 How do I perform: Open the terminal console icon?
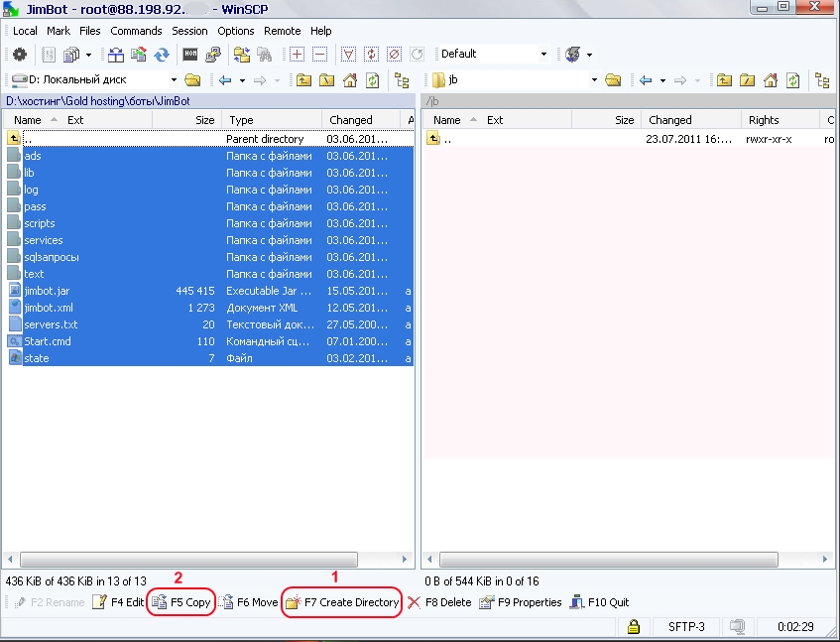coord(190,55)
